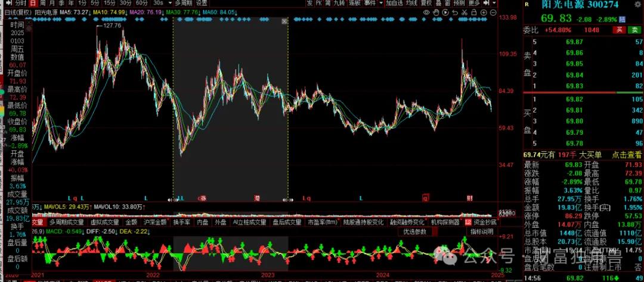Viewport: 644px width, 282px height.
Task: Zoom in with the plus circle icon
Action: point(484,13)
